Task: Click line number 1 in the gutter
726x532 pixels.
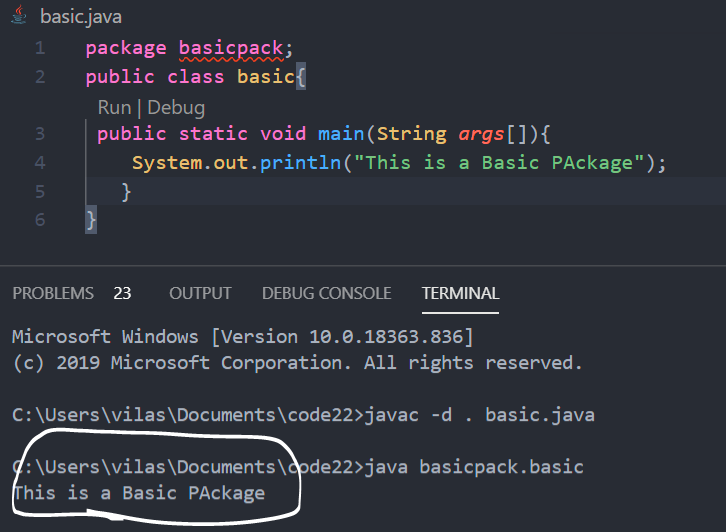Action: click(40, 48)
